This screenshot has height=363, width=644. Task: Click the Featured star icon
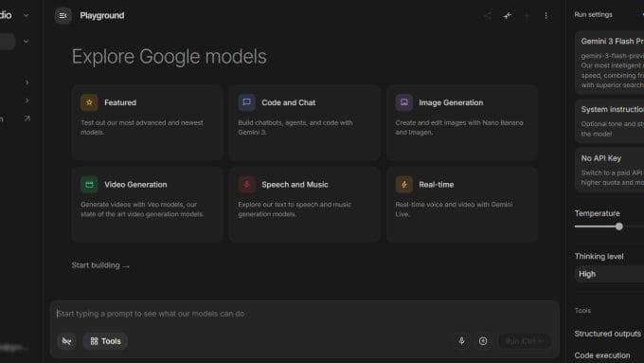click(x=89, y=102)
